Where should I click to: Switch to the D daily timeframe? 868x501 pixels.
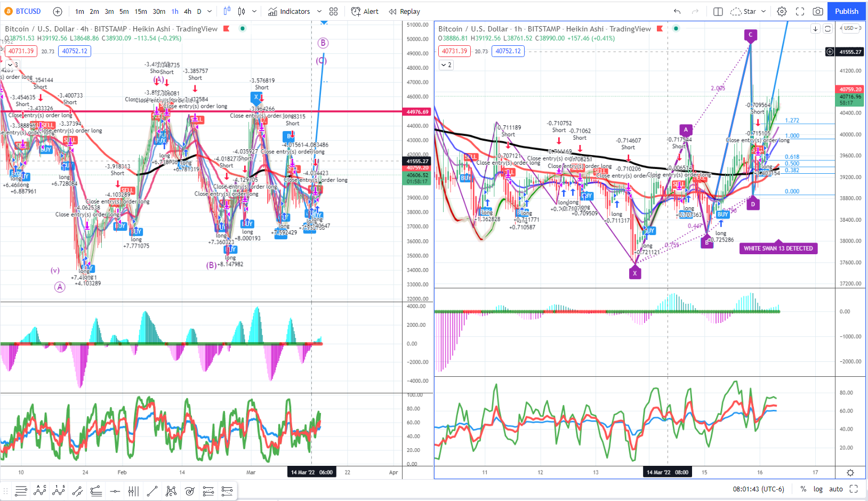tap(199, 11)
